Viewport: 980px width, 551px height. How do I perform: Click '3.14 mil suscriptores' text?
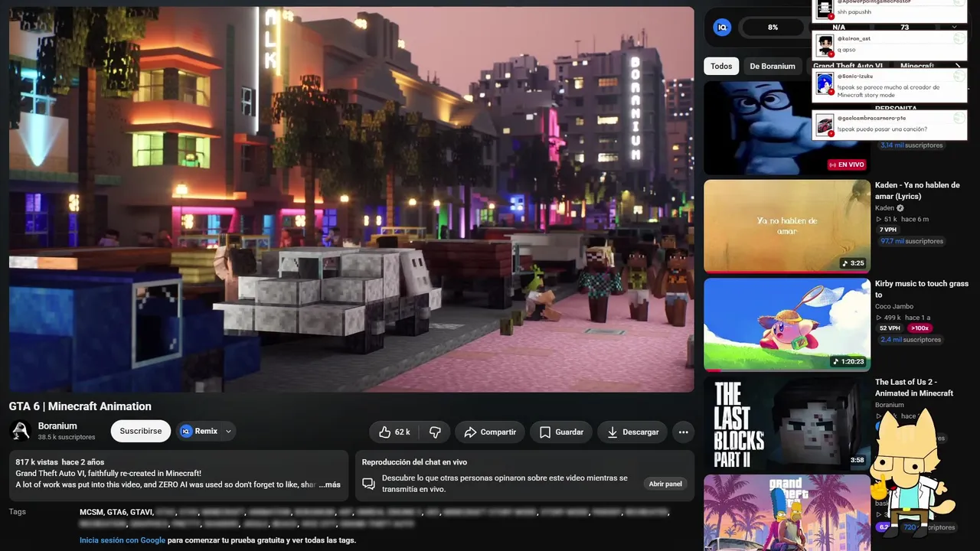912,145
